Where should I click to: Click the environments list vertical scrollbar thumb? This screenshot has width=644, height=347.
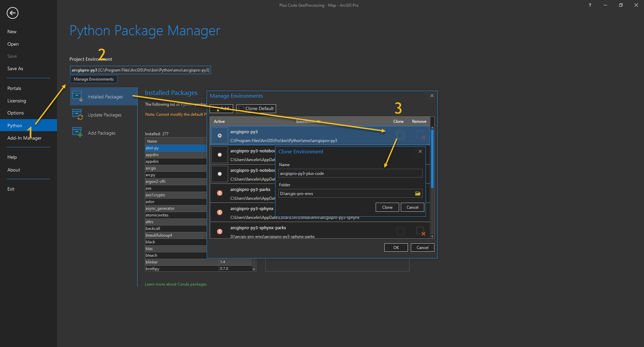pos(432,159)
